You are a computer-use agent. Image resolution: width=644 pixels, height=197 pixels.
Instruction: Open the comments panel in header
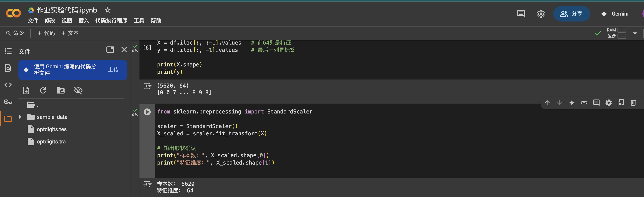point(521,14)
